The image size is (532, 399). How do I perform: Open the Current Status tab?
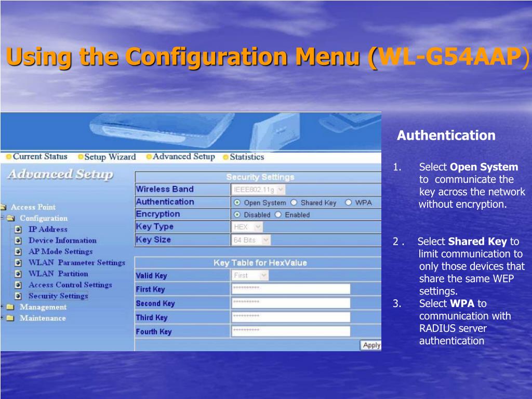point(40,157)
